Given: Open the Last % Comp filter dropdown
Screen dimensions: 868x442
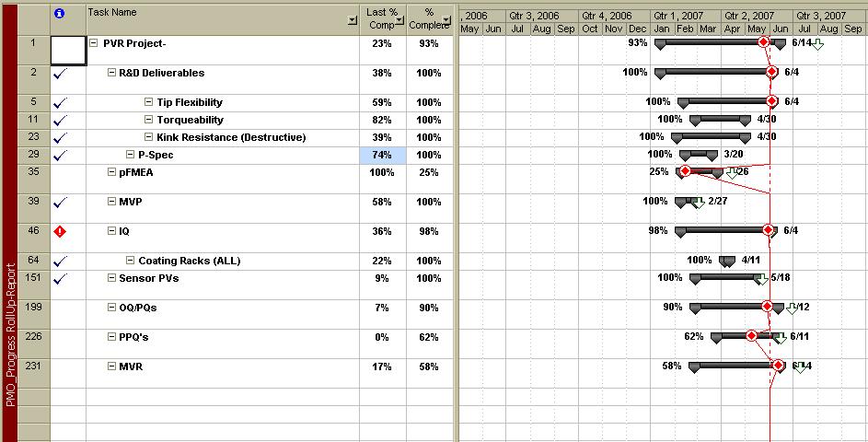Looking at the screenshot, I should pos(400,19).
